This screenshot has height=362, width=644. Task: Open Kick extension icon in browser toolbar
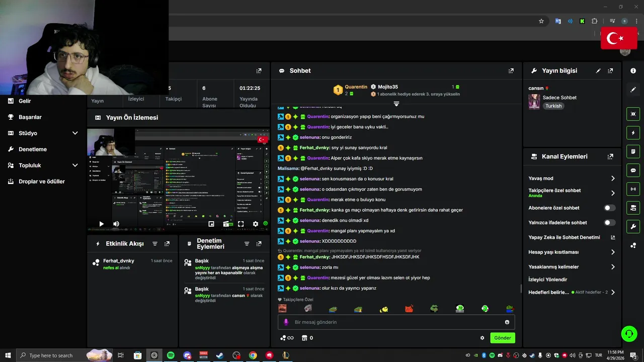pos(582,21)
